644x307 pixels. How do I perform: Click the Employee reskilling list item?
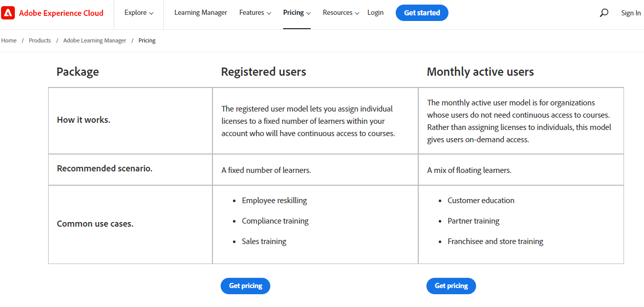coord(274,201)
